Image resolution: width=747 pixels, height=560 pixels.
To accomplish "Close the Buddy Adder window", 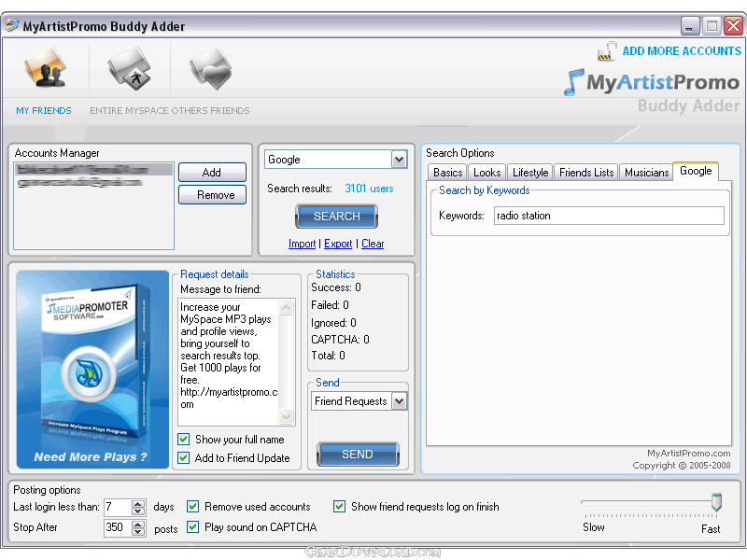I will 733,26.
